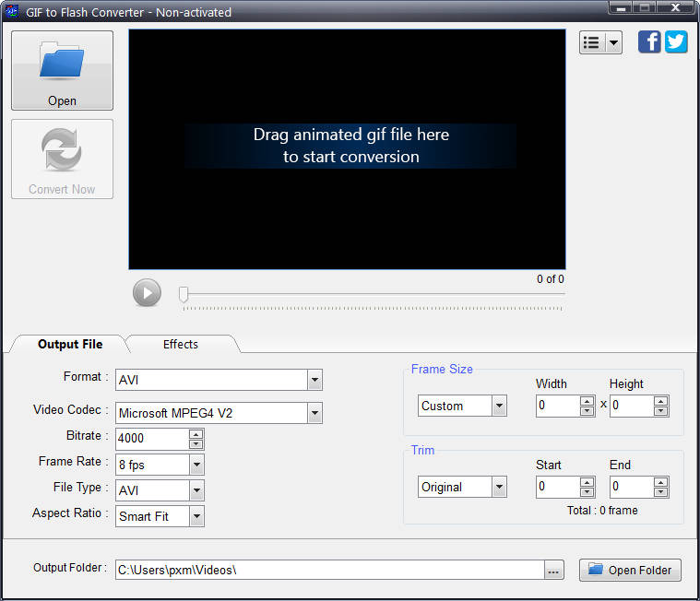Expand the Format dropdown

coord(314,380)
